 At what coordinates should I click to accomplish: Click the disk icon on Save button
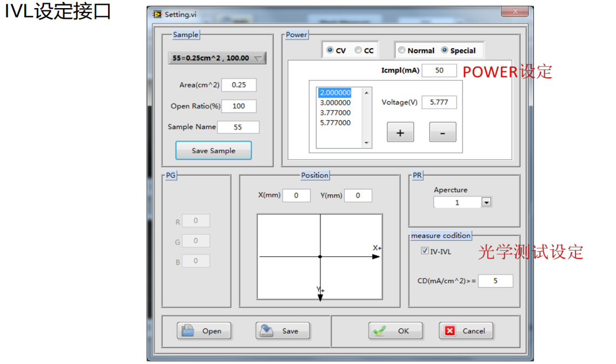(266, 331)
